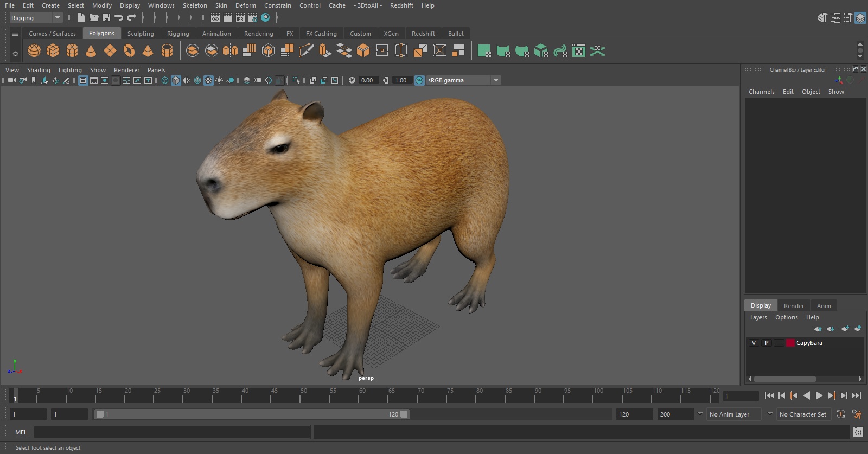The image size is (868, 454).
Task: Toggle the viewport grid display
Action: (x=83, y=80)
